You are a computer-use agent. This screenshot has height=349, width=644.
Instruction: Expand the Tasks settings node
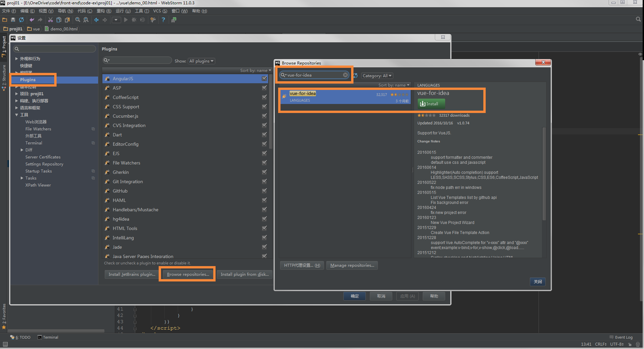(x=22, y=178)
